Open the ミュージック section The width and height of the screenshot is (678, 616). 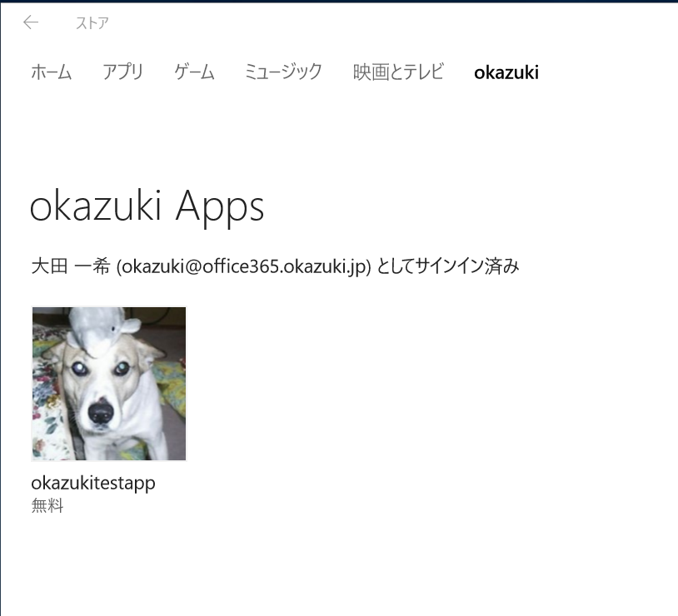click(282, 72)
